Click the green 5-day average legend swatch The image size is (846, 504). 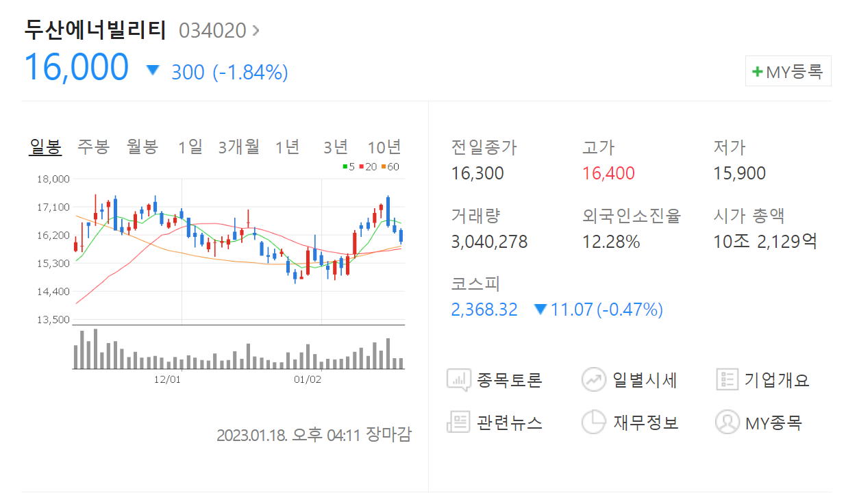[x=346, y=166]
